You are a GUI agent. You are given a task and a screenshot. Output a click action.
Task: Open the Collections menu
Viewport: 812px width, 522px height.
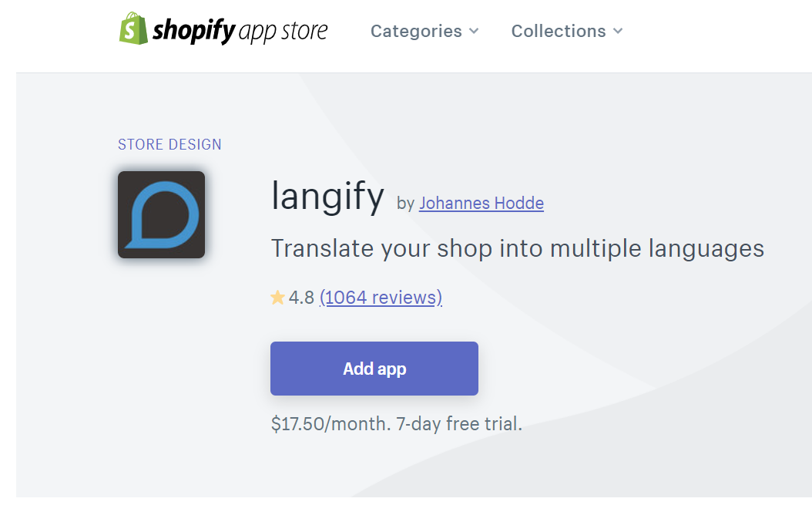pyautogui.click(x=567, y=31)
